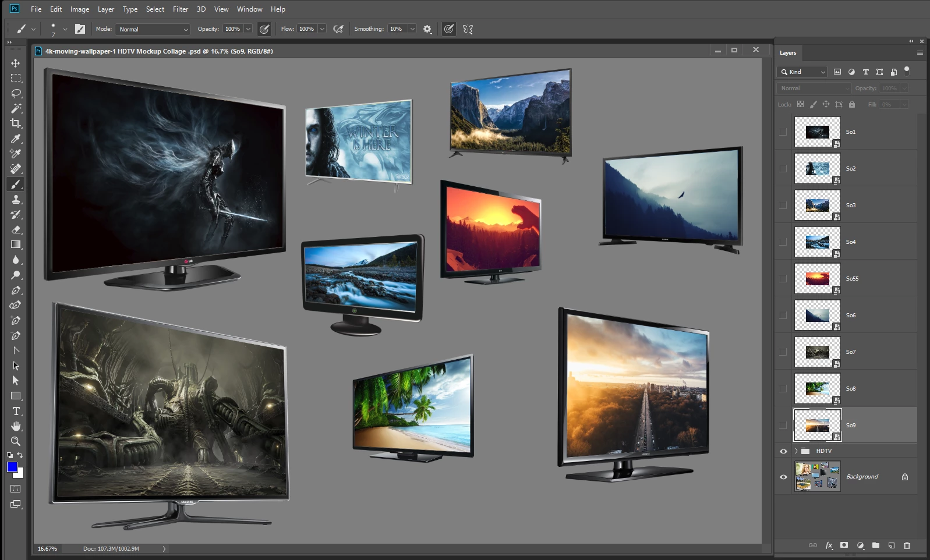Add a layer mask

pyautogui.click(x=844, y=545)
